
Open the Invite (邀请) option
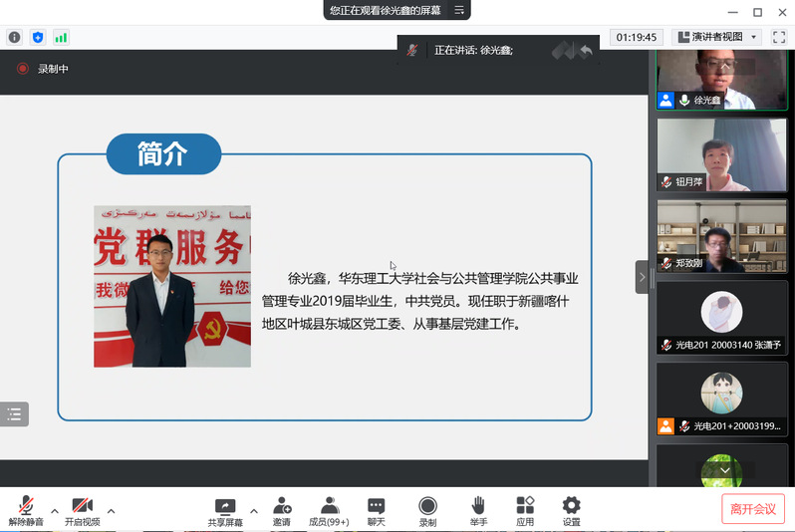coord(282,510)
